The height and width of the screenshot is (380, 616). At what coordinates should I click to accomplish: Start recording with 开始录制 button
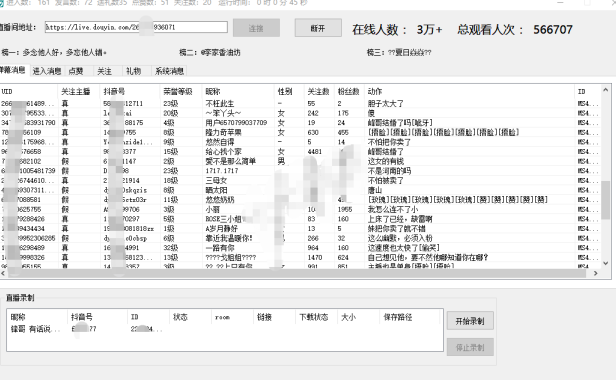(470, 321)
